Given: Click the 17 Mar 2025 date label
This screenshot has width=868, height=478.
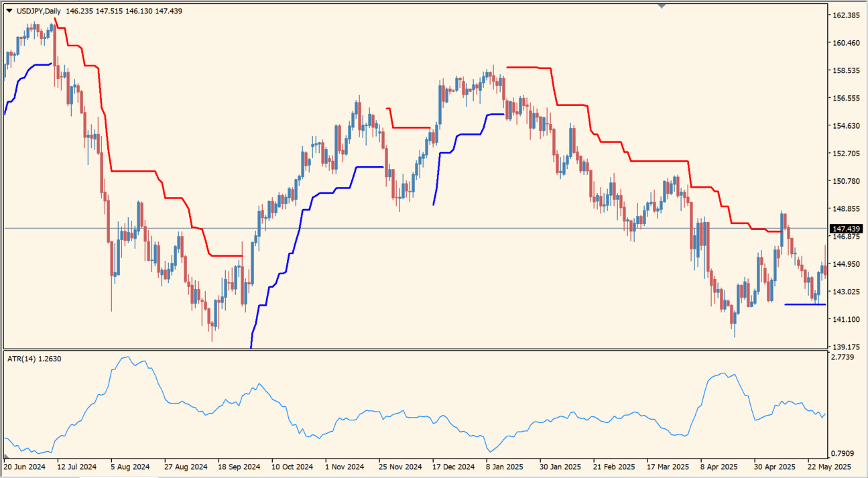Looking at the screenshot, I should point(668,467).
